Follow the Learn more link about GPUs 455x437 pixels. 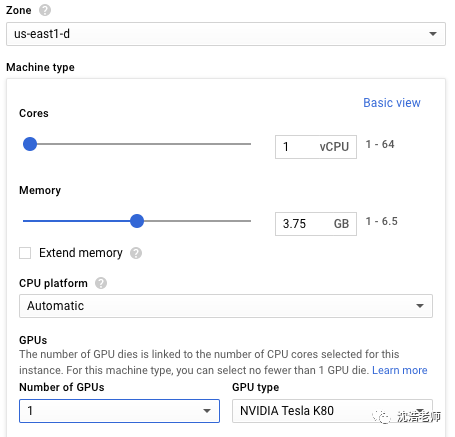pos(400,370)
